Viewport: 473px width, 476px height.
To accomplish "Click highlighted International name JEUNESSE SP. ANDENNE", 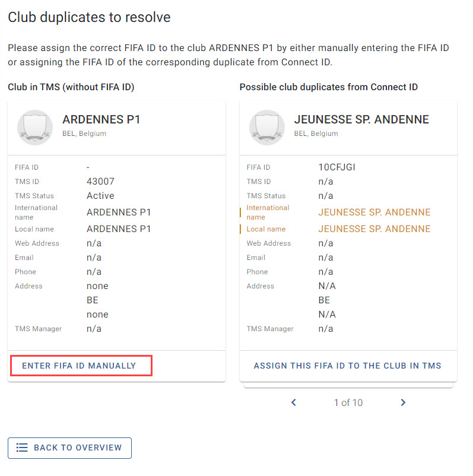I will tap(374, 212).
